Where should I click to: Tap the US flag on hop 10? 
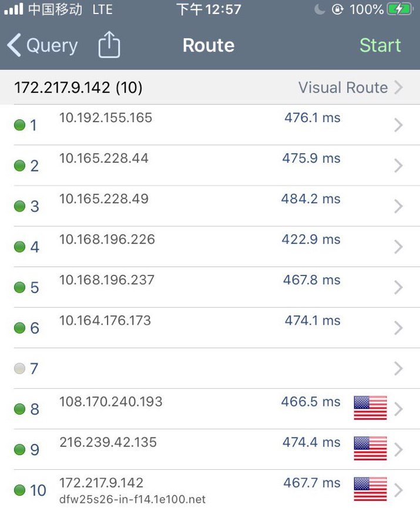[370, 489]
